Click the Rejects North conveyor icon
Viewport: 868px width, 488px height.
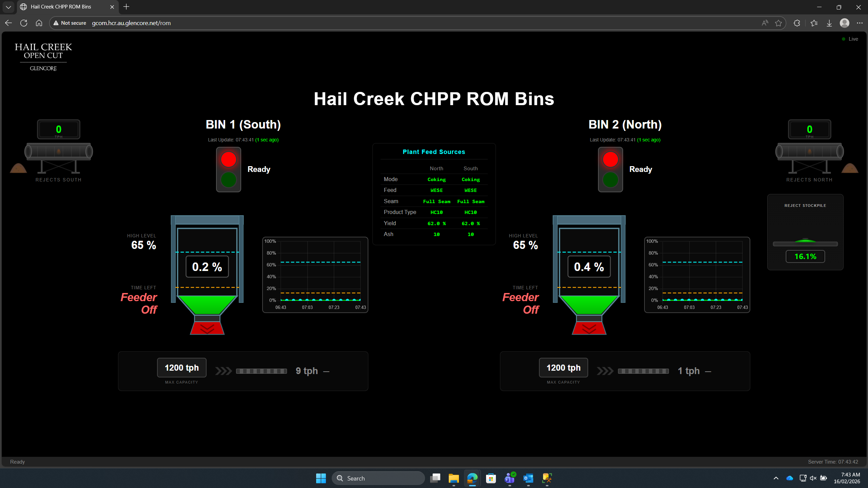point(809,152)
